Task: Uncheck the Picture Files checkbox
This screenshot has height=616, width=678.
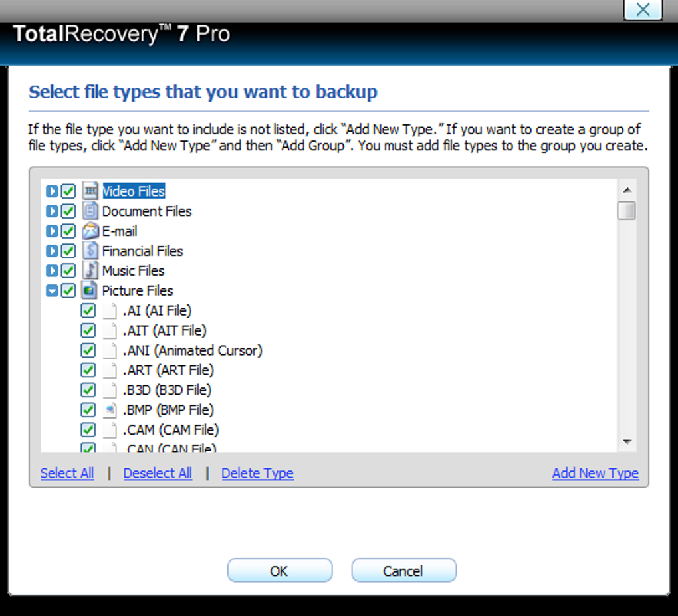Action: (x=68, y=290)
